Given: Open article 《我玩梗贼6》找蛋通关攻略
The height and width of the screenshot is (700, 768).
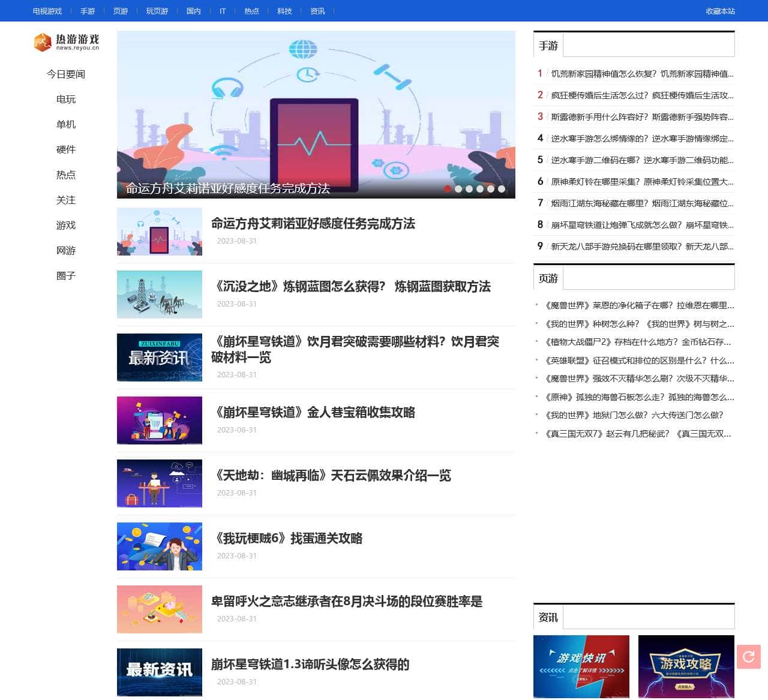Looking at the screenshot, I should (287, 539).
